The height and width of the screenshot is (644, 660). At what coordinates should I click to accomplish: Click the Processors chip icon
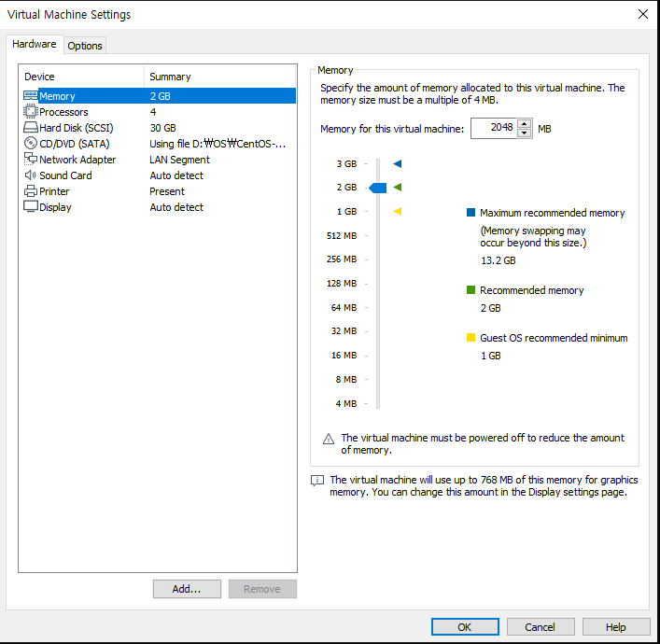point(30,112)
